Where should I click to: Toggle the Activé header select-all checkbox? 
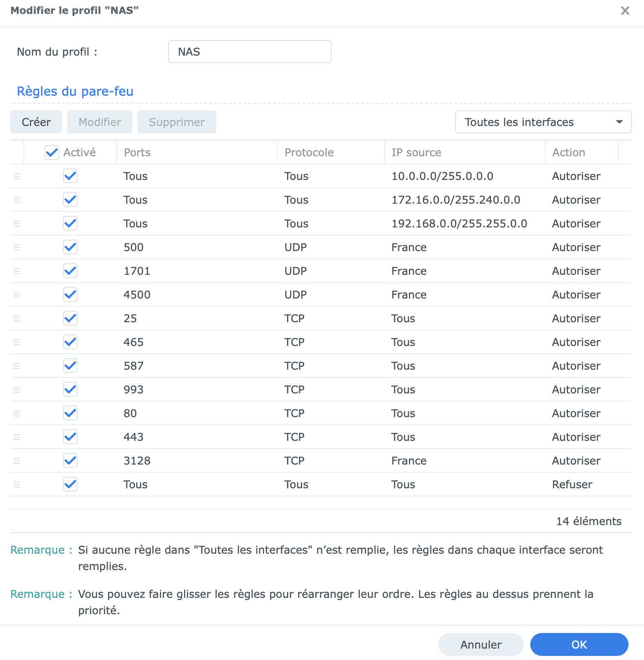(52, 153)
